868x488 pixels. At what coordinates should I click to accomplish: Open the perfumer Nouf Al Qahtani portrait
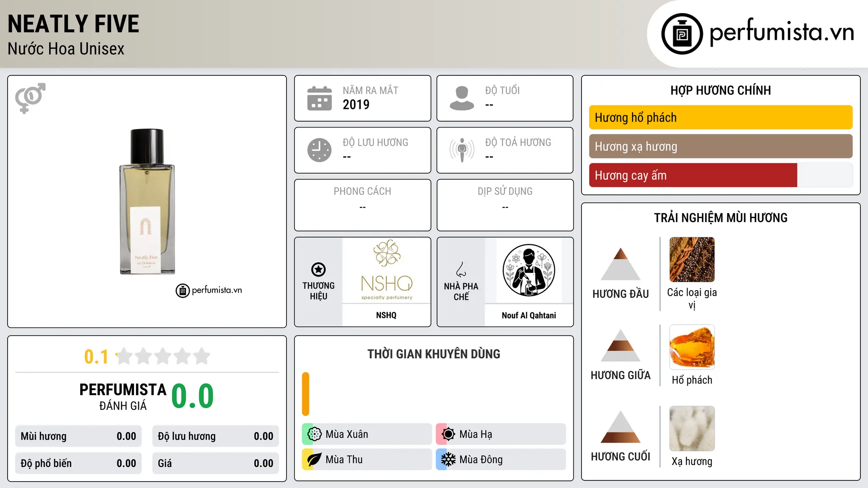pos(529,270)
